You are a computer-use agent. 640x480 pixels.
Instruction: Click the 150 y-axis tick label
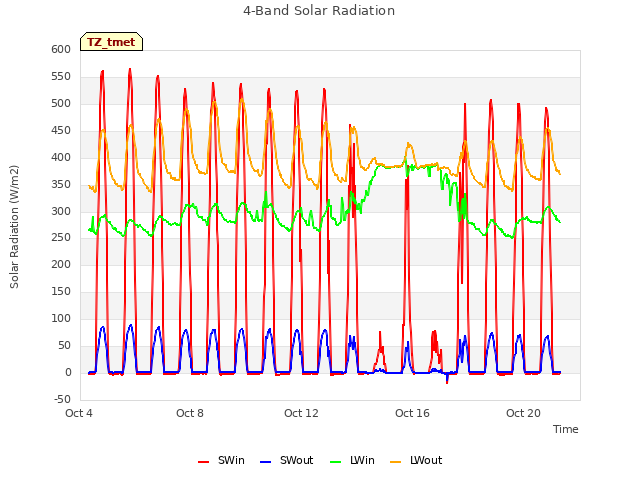(x=61, y=291)
